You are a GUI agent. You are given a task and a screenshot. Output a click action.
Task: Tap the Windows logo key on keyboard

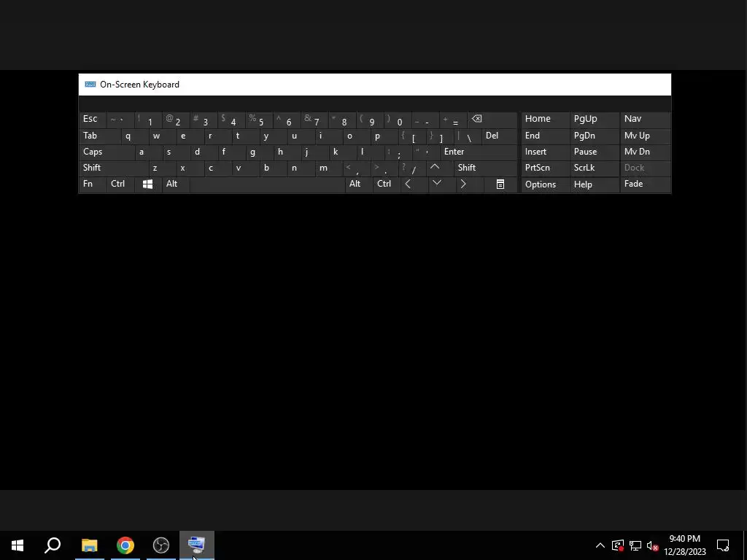click(x=147, y=184)
